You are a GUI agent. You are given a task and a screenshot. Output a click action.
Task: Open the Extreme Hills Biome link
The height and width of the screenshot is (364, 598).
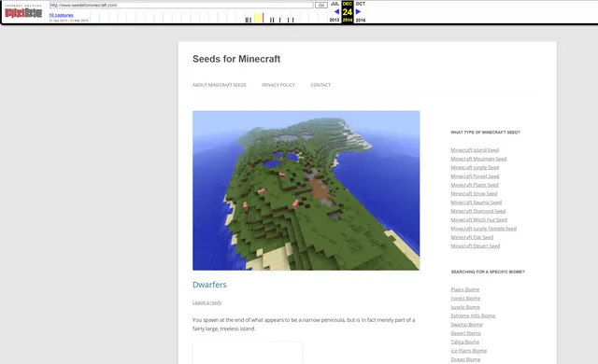(473, 315)
